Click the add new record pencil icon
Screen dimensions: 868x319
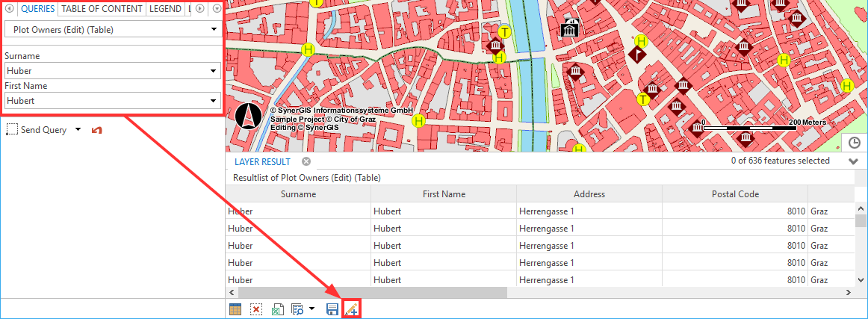(x=352, y=309)
